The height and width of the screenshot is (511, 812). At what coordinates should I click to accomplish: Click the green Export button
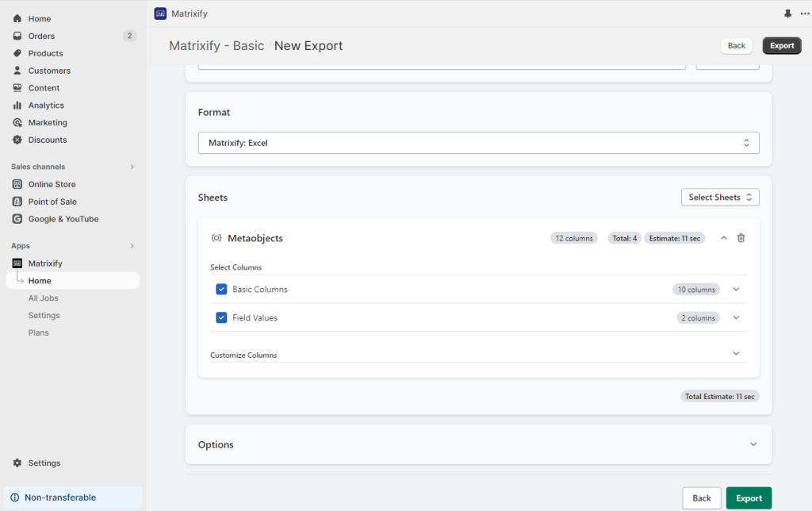(749, 498)
